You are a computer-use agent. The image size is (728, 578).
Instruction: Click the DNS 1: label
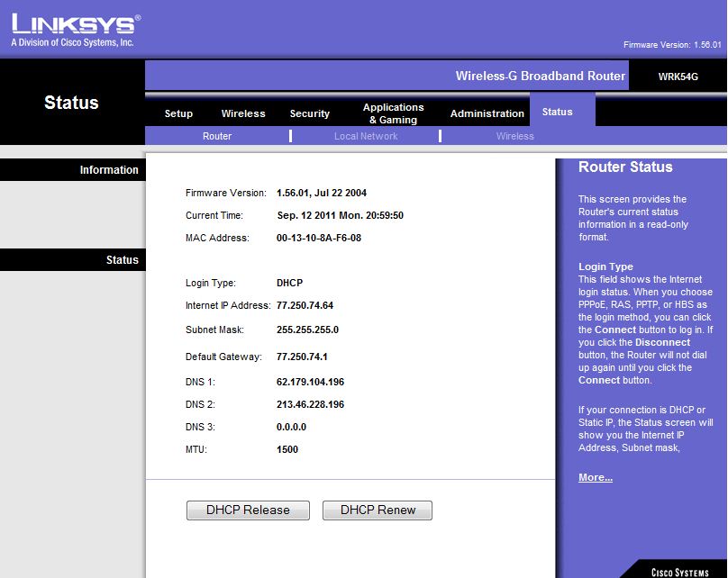tap(200, 383)
